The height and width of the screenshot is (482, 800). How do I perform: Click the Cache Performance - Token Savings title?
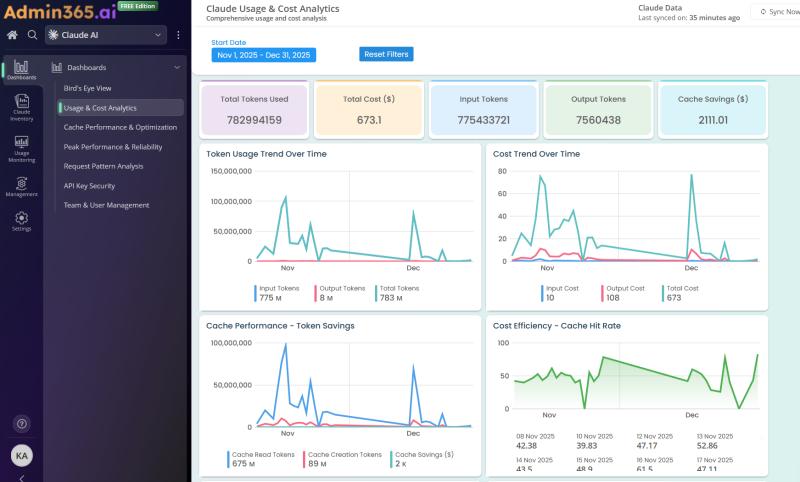point(280,326)
